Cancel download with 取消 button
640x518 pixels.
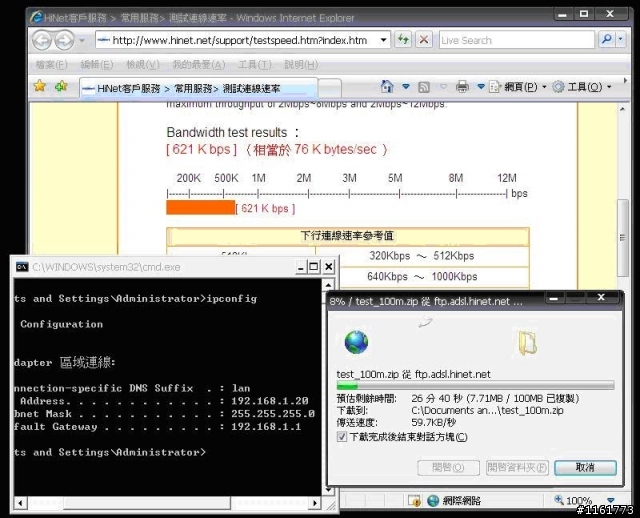point(585,467)
